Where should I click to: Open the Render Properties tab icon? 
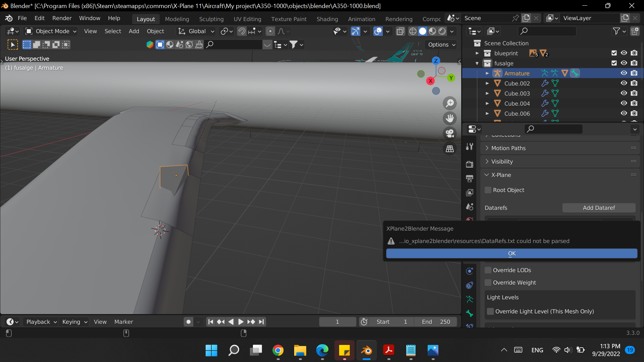pyautogui.click(x=469, y=164)
